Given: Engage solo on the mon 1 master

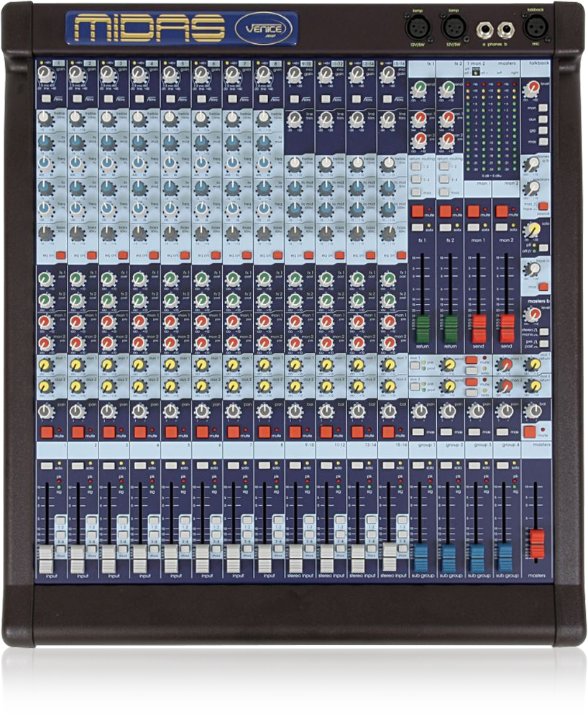Looking at the screenshot, I should [472, 227].
